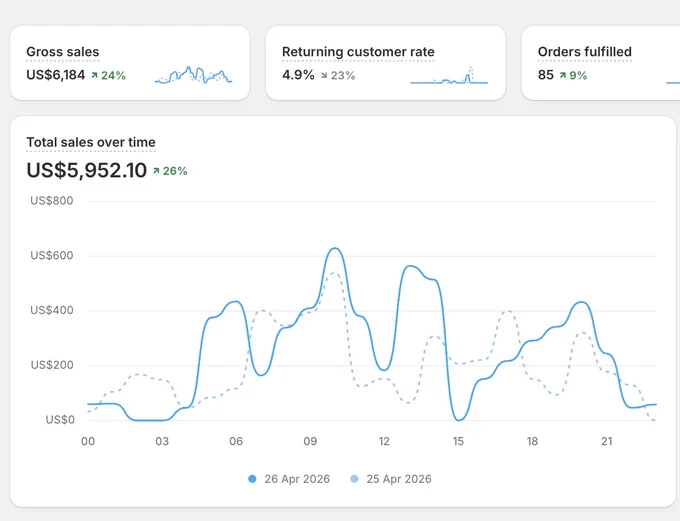Click the US$6,184 gross sales value
Screen dimensions: 680x521
pyautogui.click(x=56, y=75)
